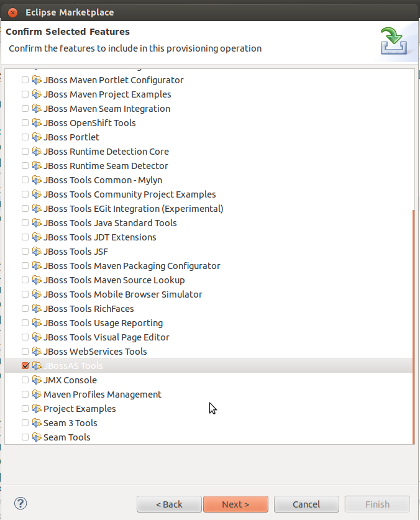Select JBoss Runtime Seam Detector text
Viewport: 420px width, 520px height.
click(106, 165)
